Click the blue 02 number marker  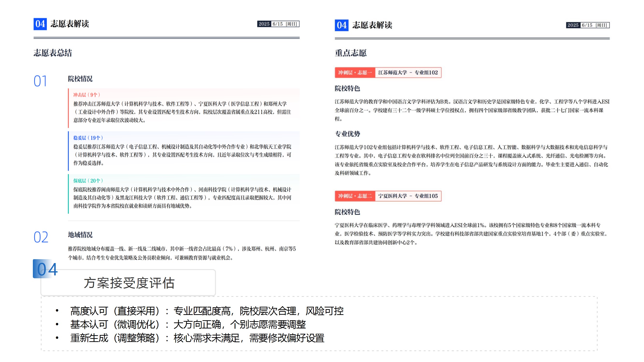[x=41, y=237]
